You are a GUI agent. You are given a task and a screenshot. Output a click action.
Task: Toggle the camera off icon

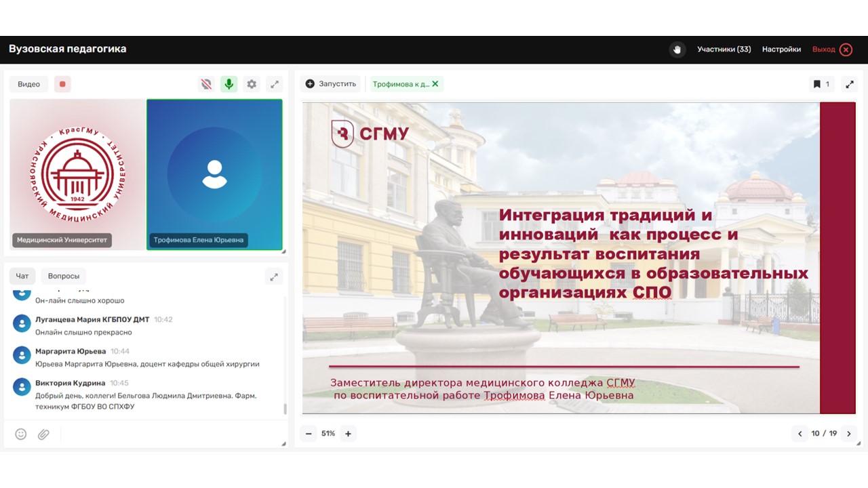tap(206, 84)
